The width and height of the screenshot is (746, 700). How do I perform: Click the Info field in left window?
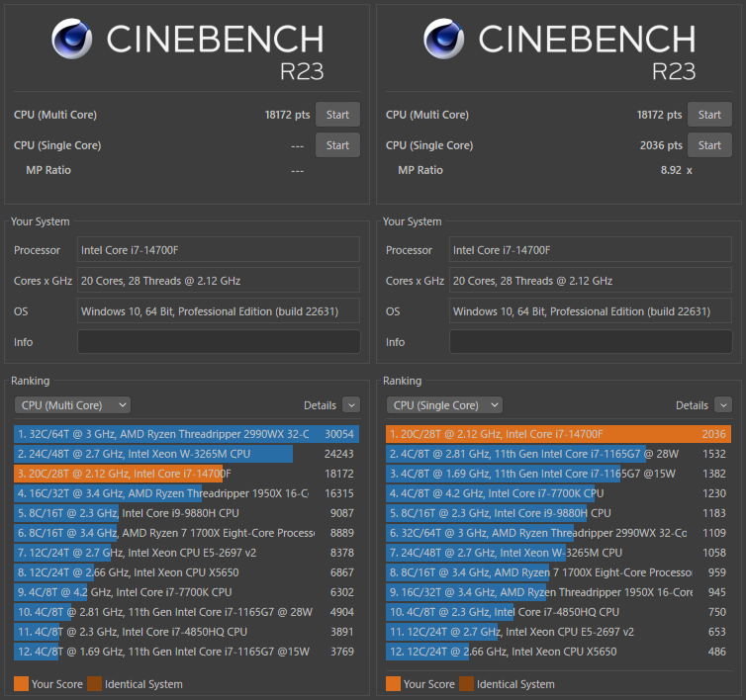(219, 342)
